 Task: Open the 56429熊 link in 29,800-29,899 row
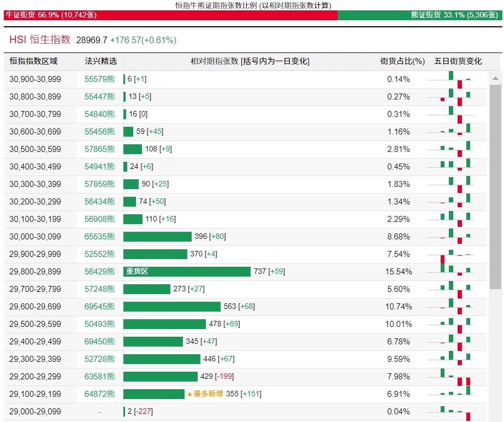pyautogui.click(x=99, y=272)
